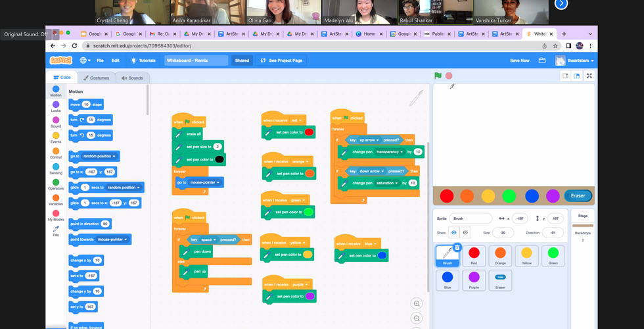Open a new browser tab
This screenshot has width=644, height=329.
(x=564, y=34)
